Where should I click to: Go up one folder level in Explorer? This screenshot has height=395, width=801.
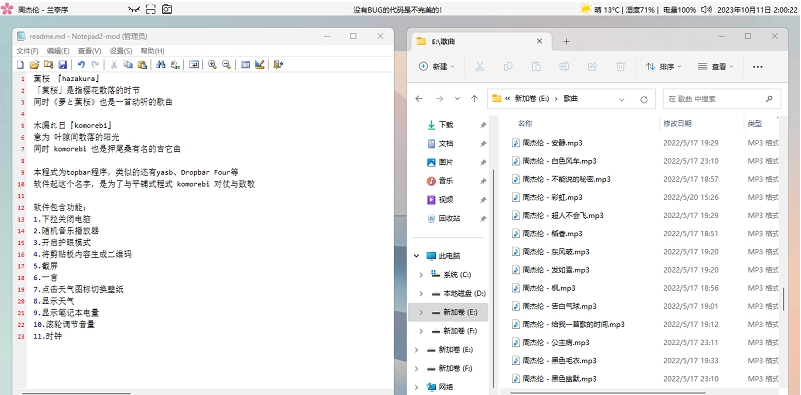(x=474, y=99)
